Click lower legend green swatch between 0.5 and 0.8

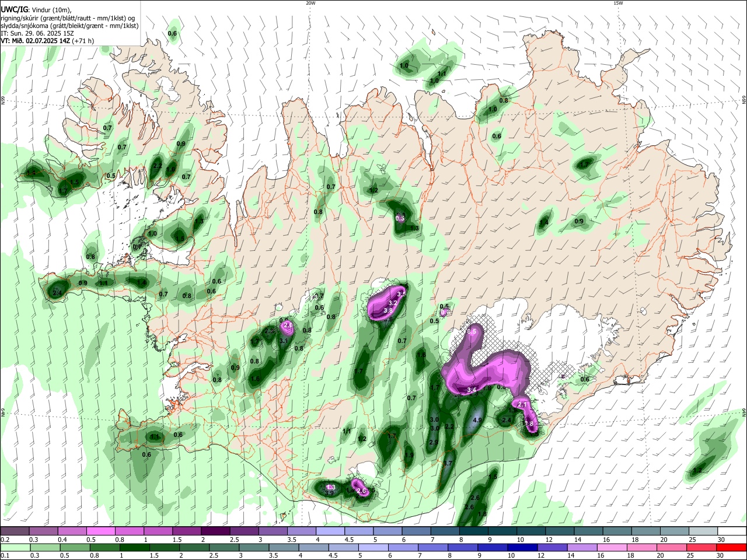[x=75, y=547]
